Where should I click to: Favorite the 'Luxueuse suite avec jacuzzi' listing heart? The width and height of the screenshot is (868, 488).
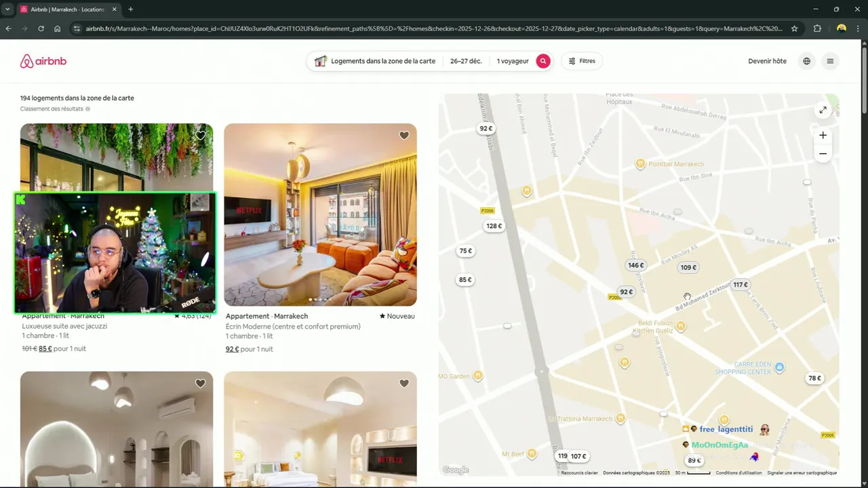(x=200, y=136)
